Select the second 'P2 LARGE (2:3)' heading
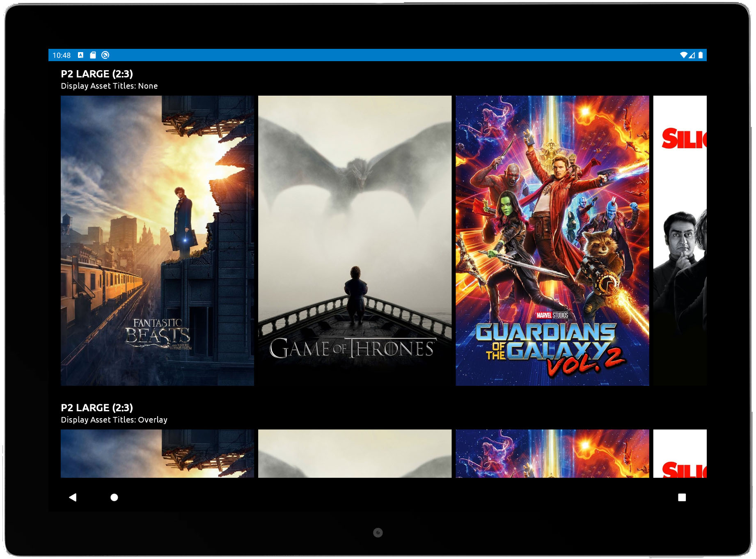 click(97, 408)
